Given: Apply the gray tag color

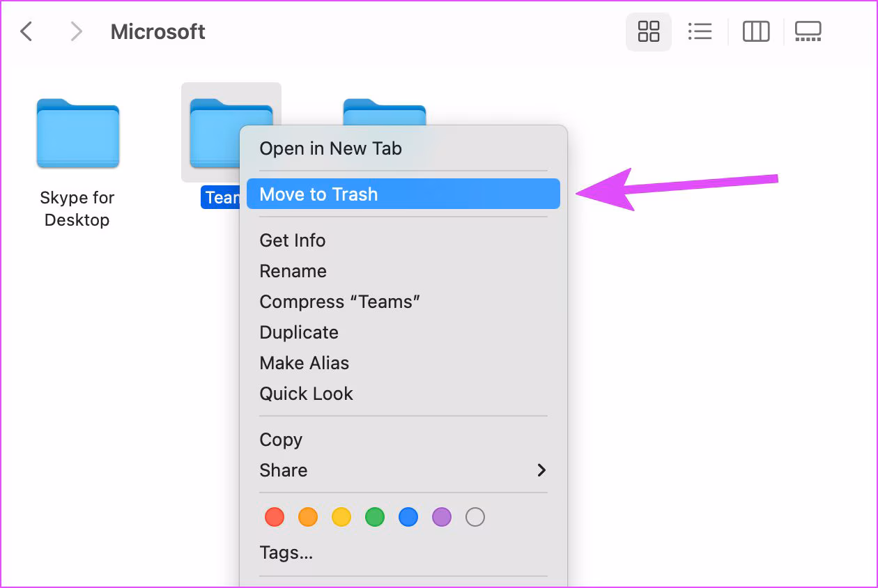Looking at the screenshot, I should [475, 517].
